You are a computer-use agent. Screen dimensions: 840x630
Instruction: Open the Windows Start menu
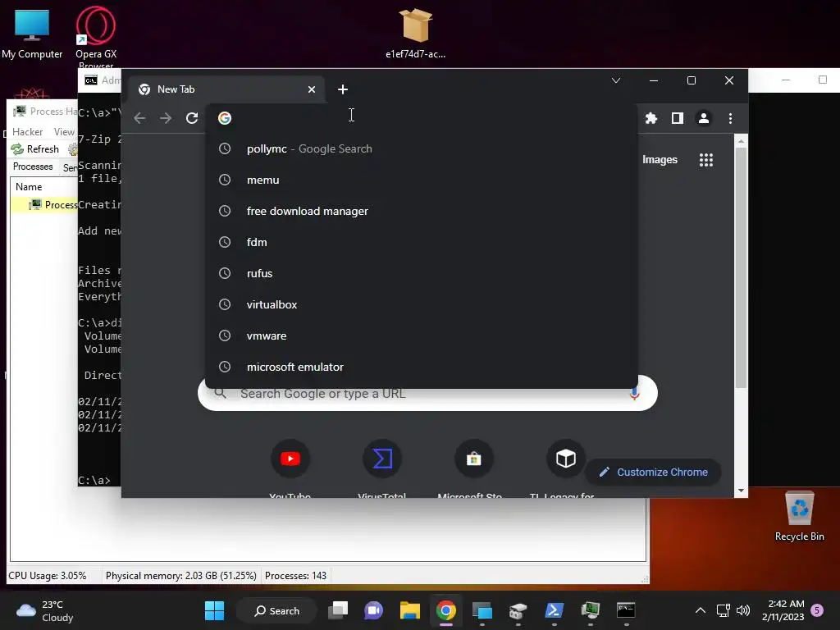coord(214,610)
